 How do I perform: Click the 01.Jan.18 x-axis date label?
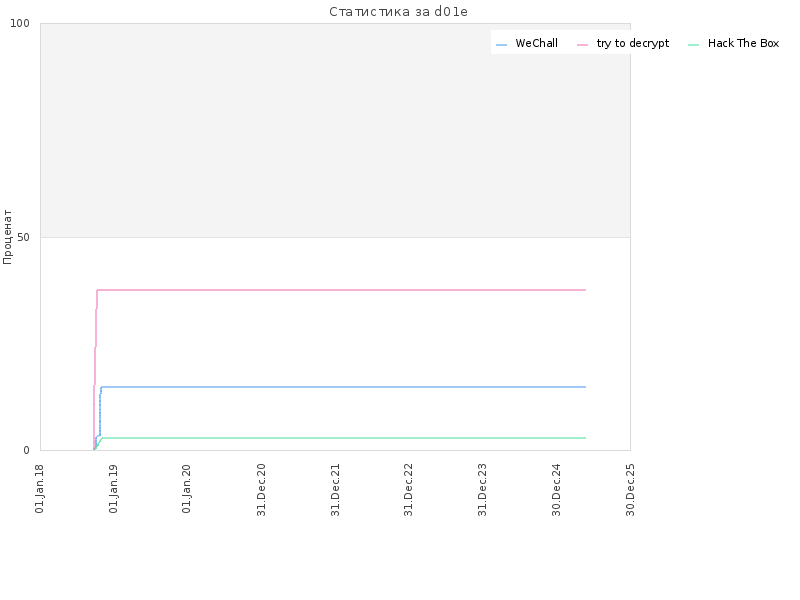(x=40, y=488)
